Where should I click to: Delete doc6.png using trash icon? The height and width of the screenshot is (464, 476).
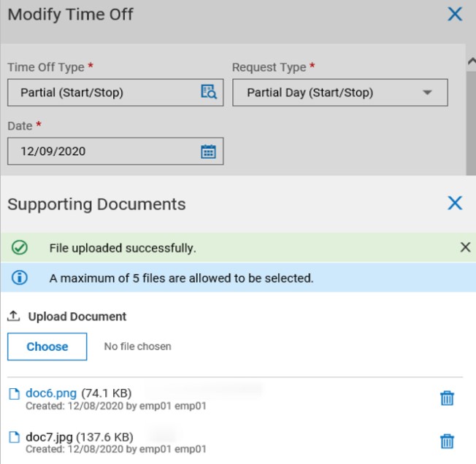[447, 398]
